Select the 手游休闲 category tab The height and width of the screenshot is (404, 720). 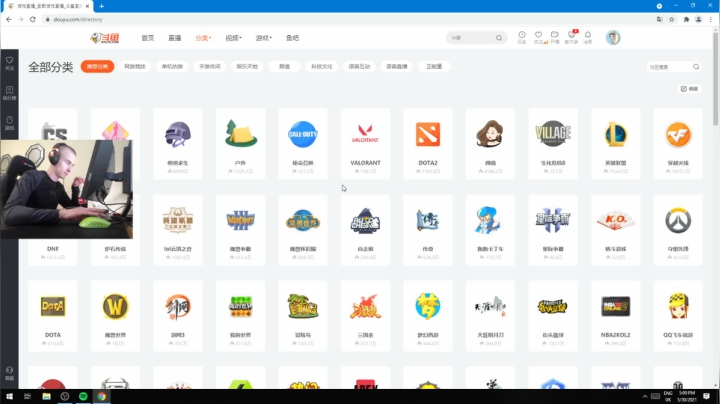click(210, 67)
